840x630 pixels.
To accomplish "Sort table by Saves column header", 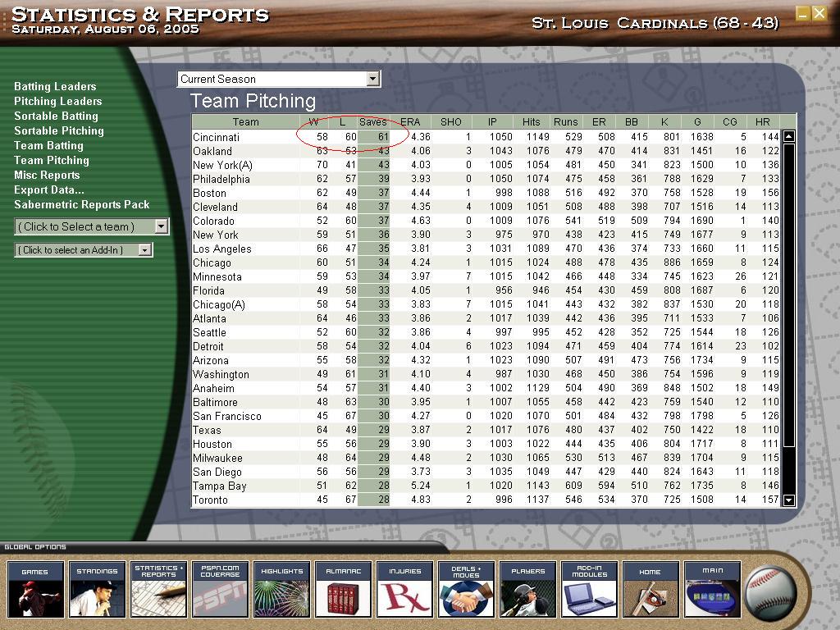I will 373,121.
